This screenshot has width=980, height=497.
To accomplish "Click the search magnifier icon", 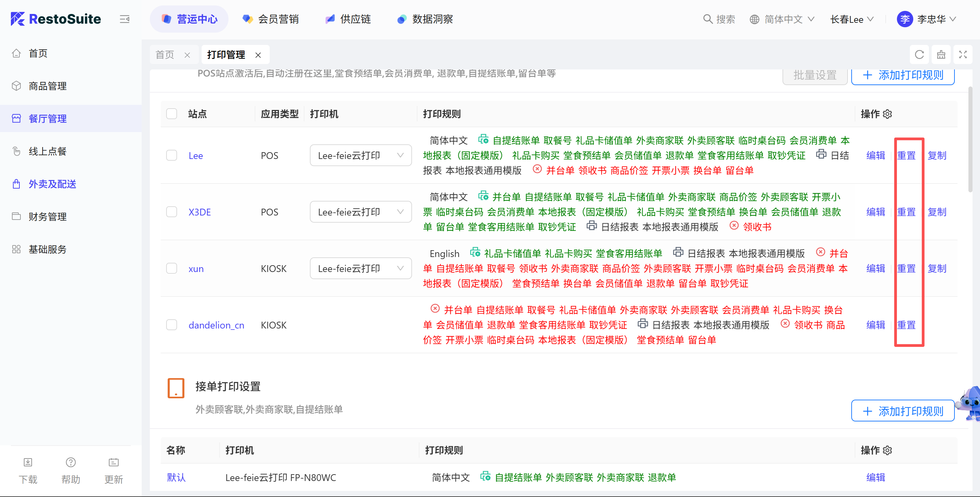I will point(708,19).
